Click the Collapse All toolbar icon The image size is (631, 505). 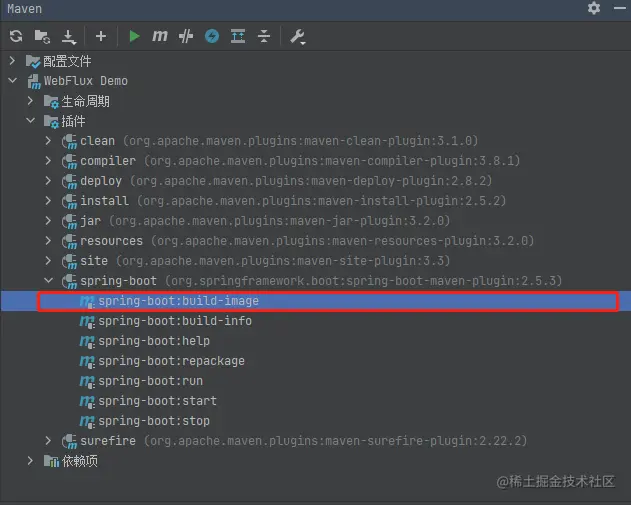(x=264, y=36)
